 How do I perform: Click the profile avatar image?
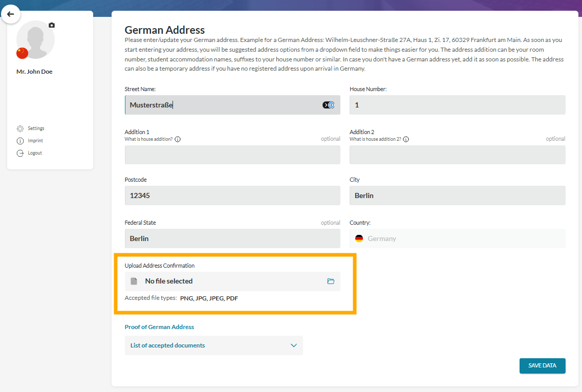pyautogui.click(x=36, y=40)
